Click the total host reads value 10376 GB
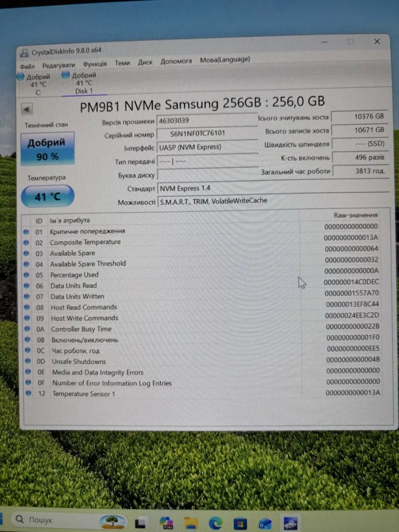Image resolution: width=399 pixels, height=532 pixels. tap(359, 116)
